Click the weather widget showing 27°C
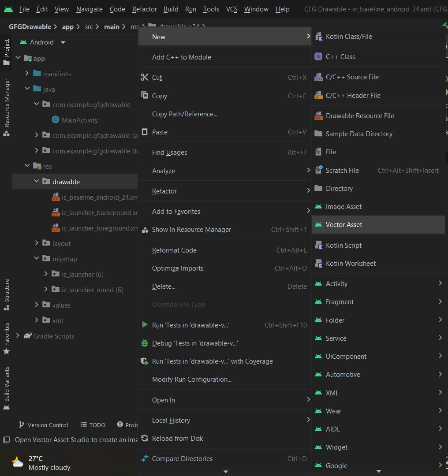 point(41,463)
